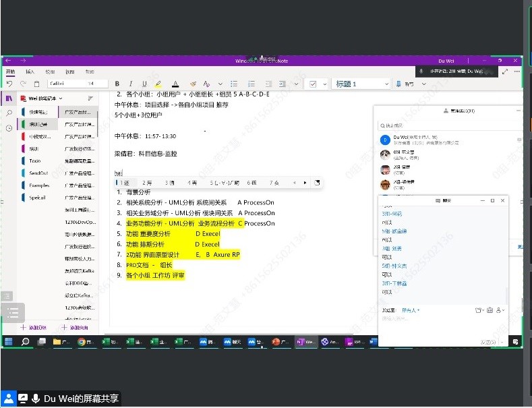532x408 pixels.
Task: Open the 视图 ribbon tab
Action: point(70,71)
